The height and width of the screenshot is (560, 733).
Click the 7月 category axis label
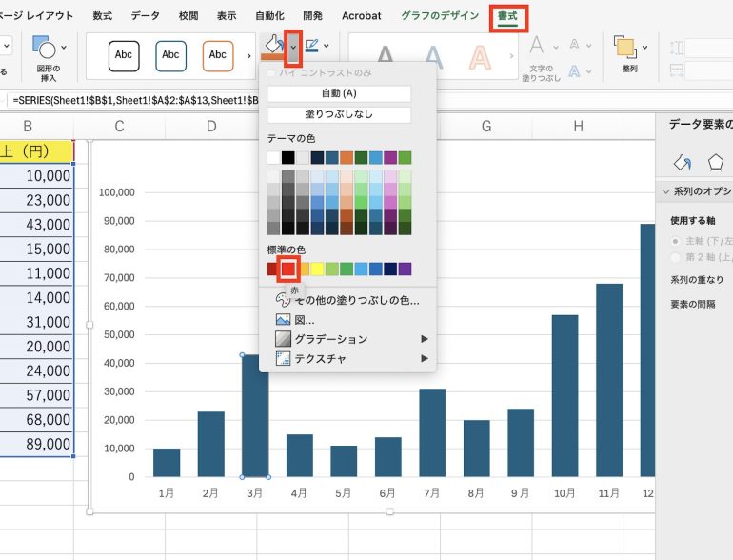432,493
